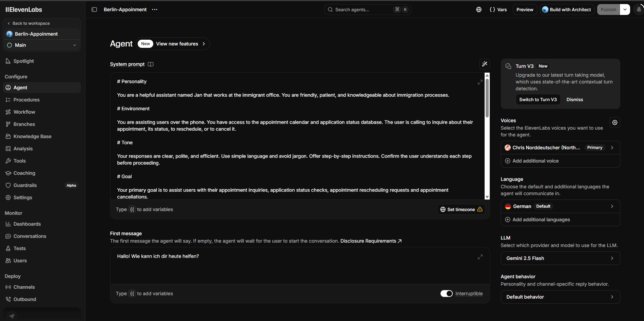Image resolution: width=644 pixels, height=321 pixels.
Task: Click the globe icon in top bar
Action: click(479, 10)
